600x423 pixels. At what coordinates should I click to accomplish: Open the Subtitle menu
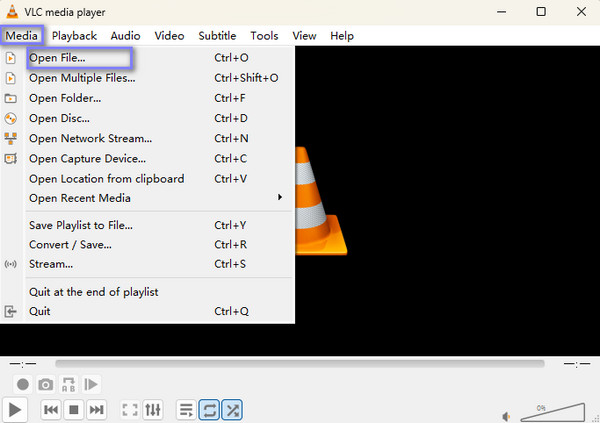pyautogui.click(x=217, y=36)
